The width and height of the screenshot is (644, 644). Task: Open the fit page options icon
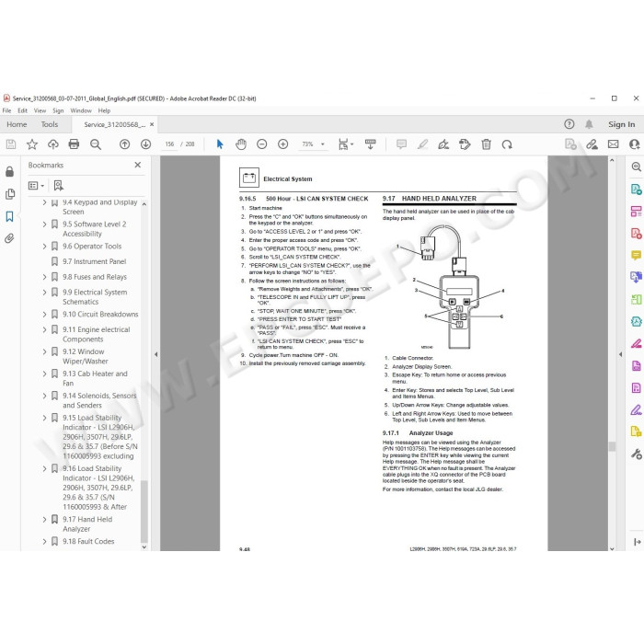click(345, 144)
